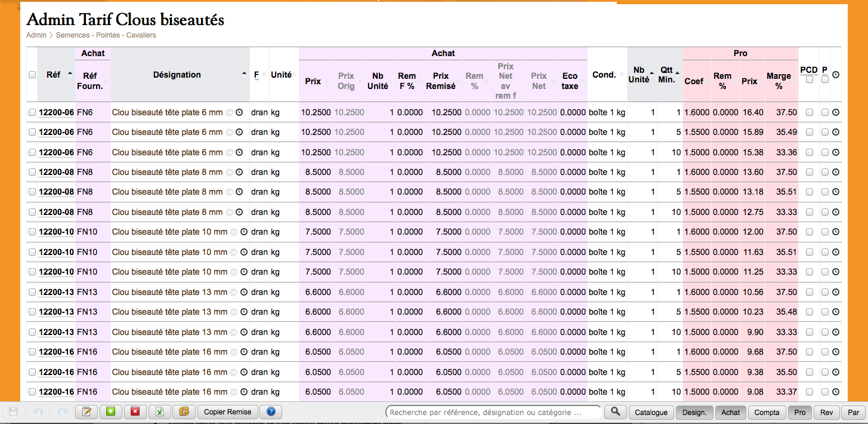Viewport: 868px width, 424px height.
Task: Toggle the Design. column group tab
Action: coord(694,412)
